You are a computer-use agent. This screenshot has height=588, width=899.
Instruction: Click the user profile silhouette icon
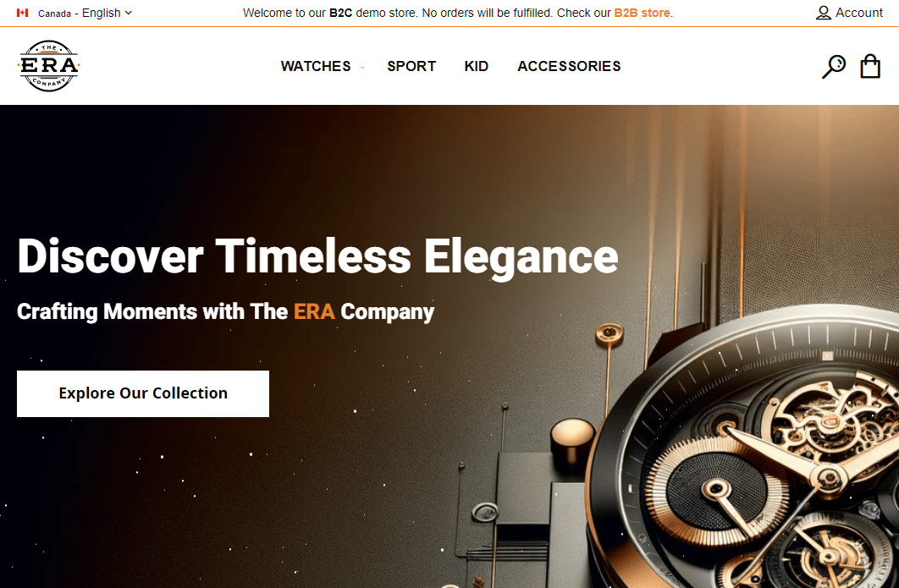click(x=824, y=13)
